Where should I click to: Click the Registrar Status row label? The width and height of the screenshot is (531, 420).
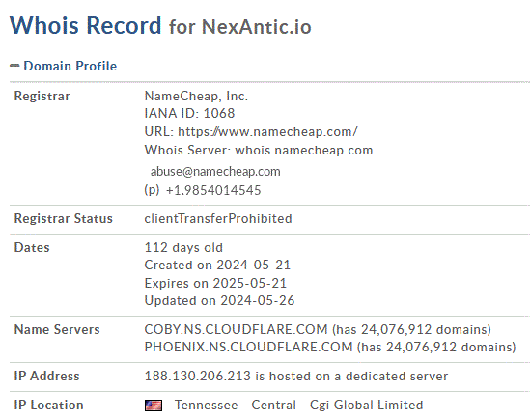click(x=64, y=219)
